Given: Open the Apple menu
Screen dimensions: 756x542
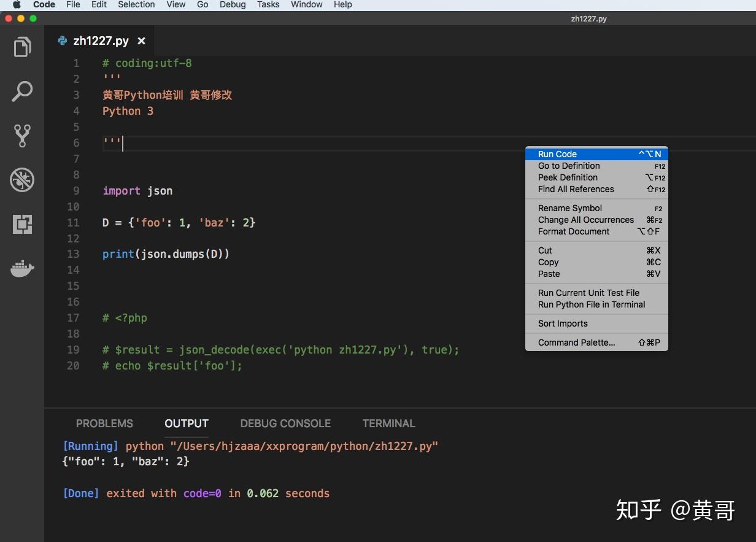Looking at the screenshot, I should (x=16, y=5).
